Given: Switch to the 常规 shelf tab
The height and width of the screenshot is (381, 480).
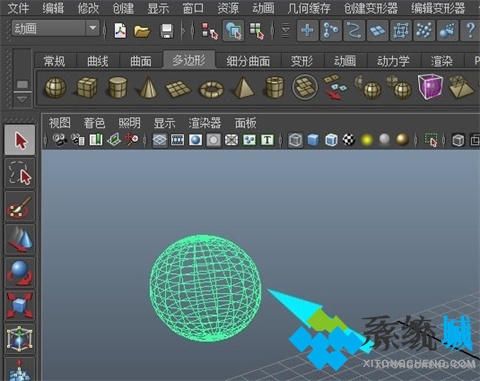Looking at the screenshot, I should point(54,61).
